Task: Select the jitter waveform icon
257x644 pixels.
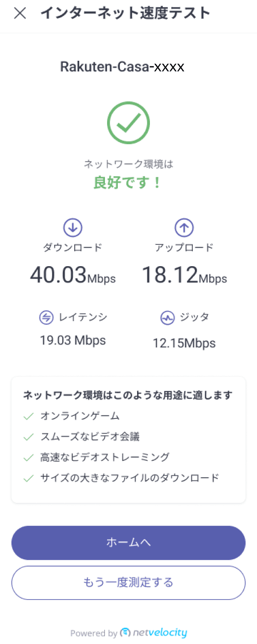Action: tap(167, 318)
